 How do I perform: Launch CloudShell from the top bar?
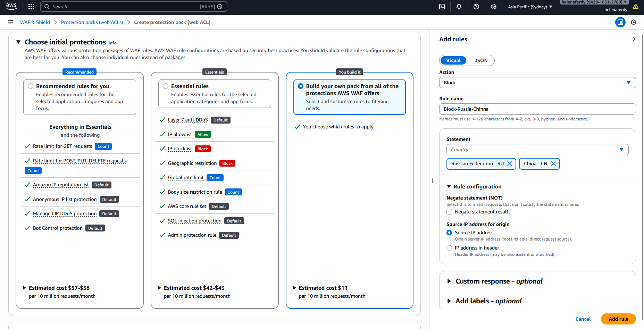(442, 7)
